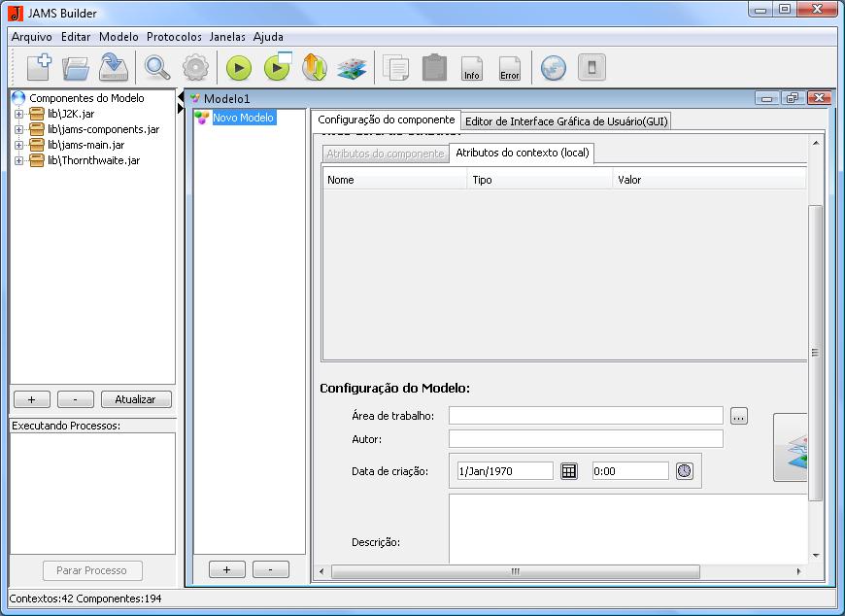Click the Info log toolbar icon
Viewport: 845px width, 616px height.
[472, 68]
